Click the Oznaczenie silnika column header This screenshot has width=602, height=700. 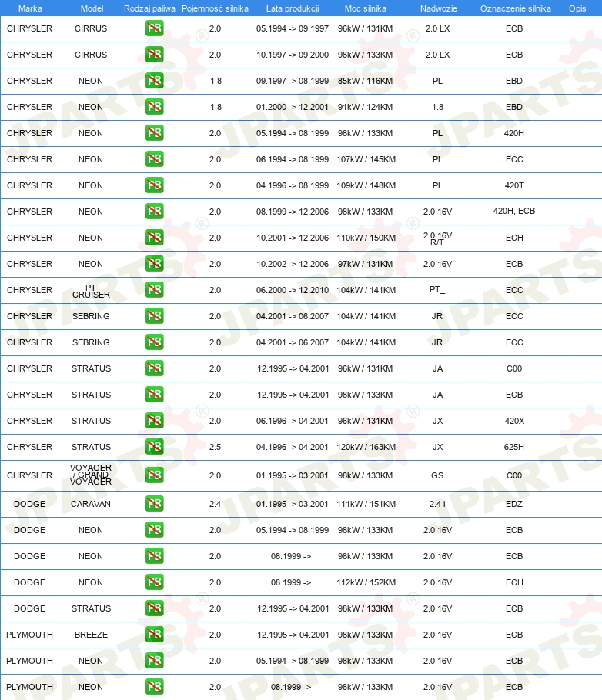coord(515,8)
